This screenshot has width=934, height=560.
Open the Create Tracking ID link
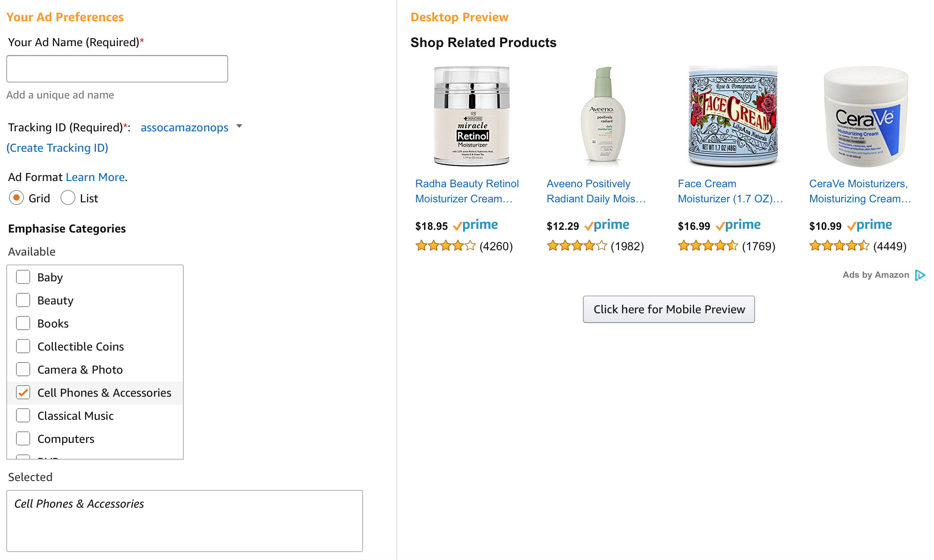[x=57, y=148]
